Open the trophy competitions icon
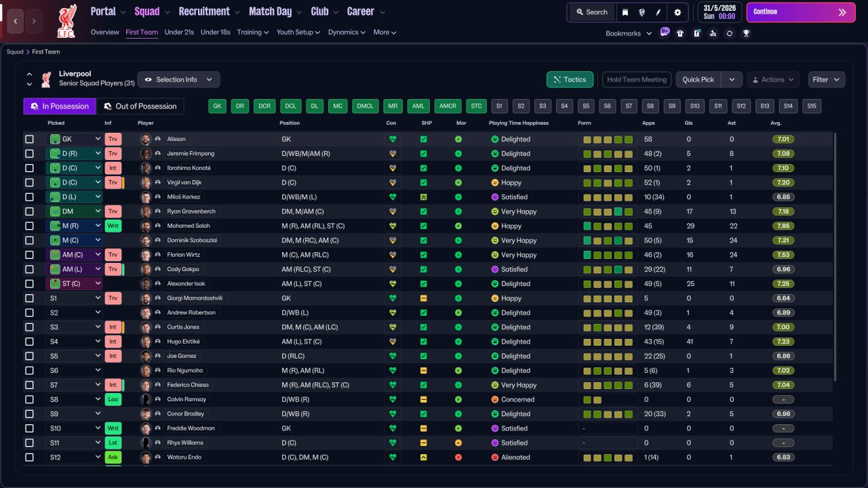Viewport: 868px width, 488px height. 746,33
